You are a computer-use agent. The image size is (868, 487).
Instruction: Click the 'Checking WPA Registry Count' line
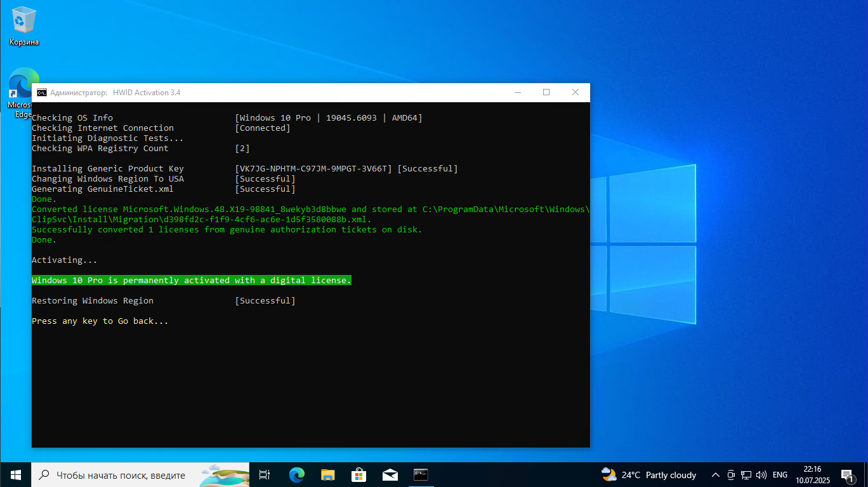(x=100, y=149)
